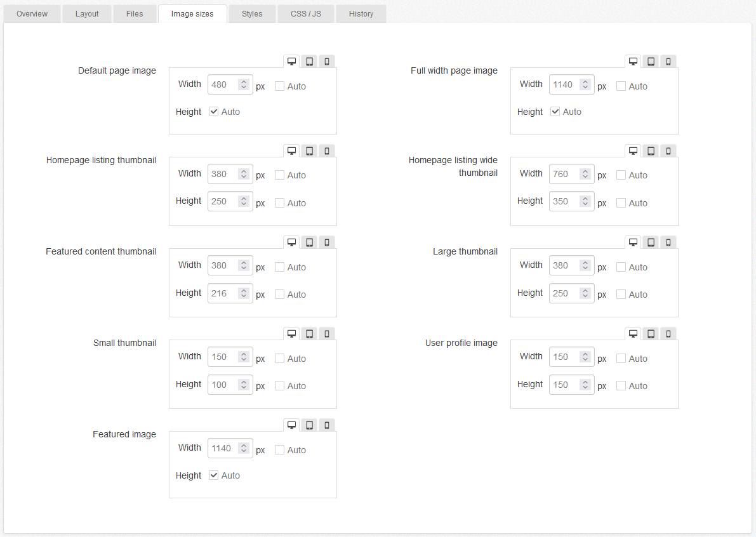Select the desktop icon for User profile image
Image resolution: width=756 pixels, height=537 pixels.
tap(633, 333)
